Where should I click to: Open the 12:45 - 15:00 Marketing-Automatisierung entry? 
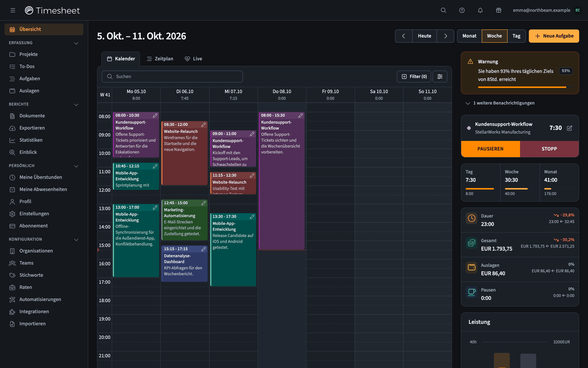tap(184, 220)
